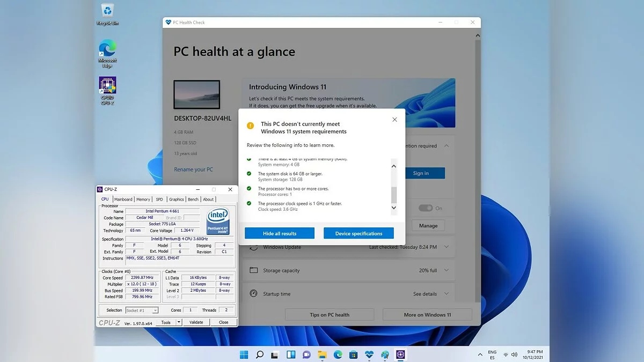
Task: Open File Explorer from taskbar
Action: [322, 354]
